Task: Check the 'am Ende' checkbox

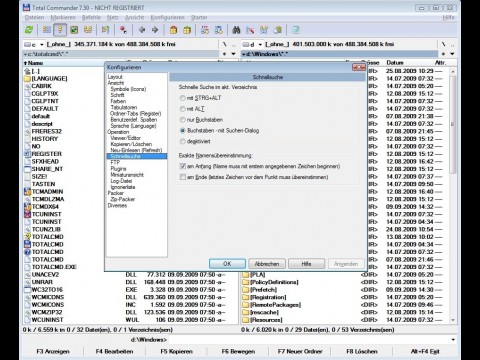Action: pos(183,177)
